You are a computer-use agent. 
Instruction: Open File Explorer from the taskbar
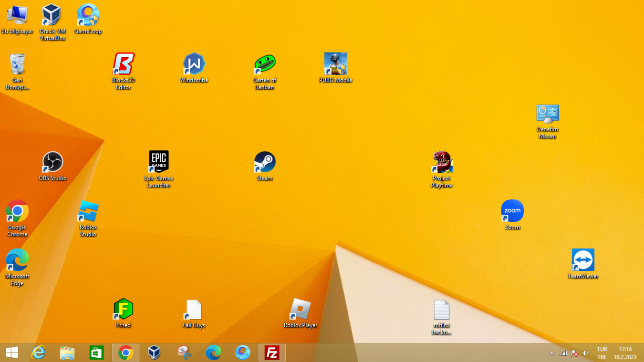click(x=67, y=352)
